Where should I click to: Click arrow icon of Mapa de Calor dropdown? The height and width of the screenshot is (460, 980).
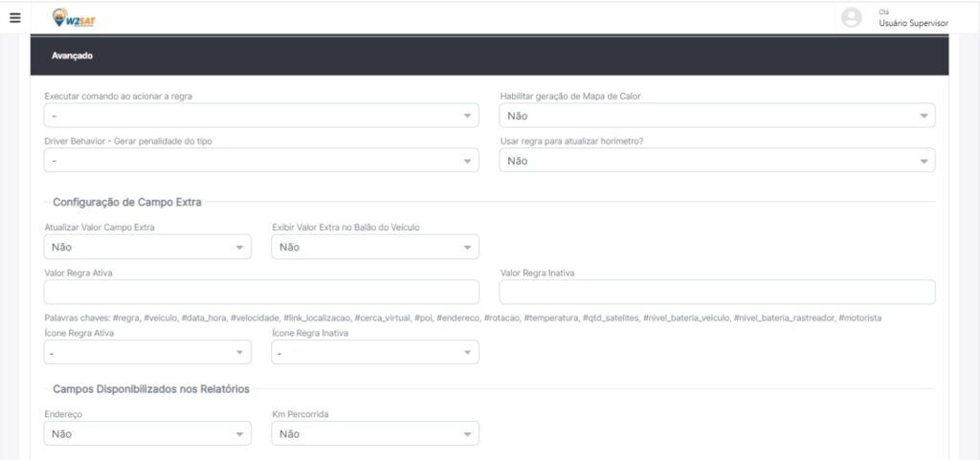pos(924,116)
